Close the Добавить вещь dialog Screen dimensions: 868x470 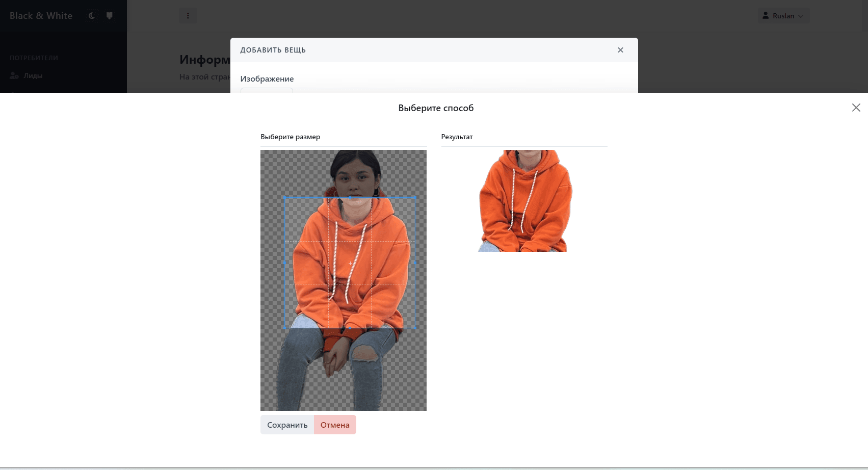620,50
